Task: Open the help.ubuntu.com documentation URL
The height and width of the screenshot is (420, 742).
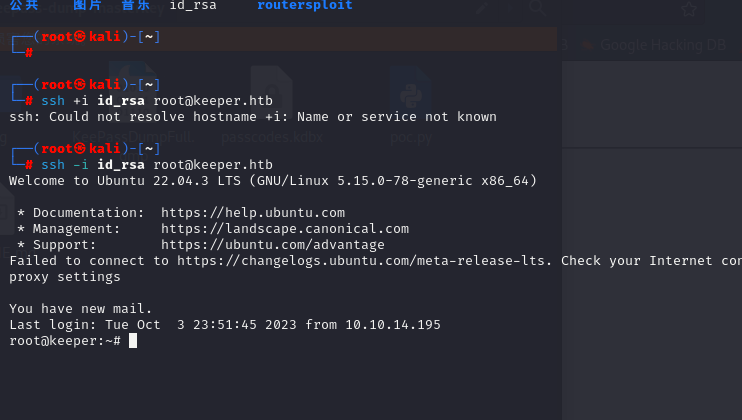Action: pyautogui.click(x=252, y=213)
